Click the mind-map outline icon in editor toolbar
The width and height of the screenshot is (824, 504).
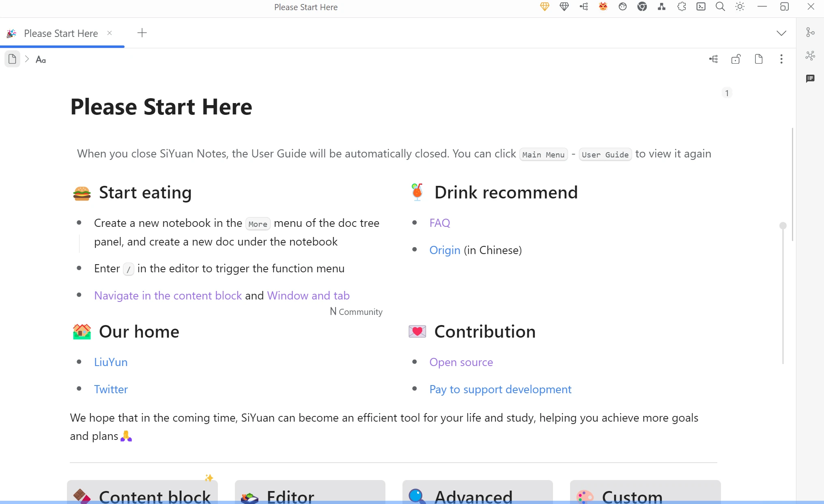pyautogui.click(x=714, y=60)
